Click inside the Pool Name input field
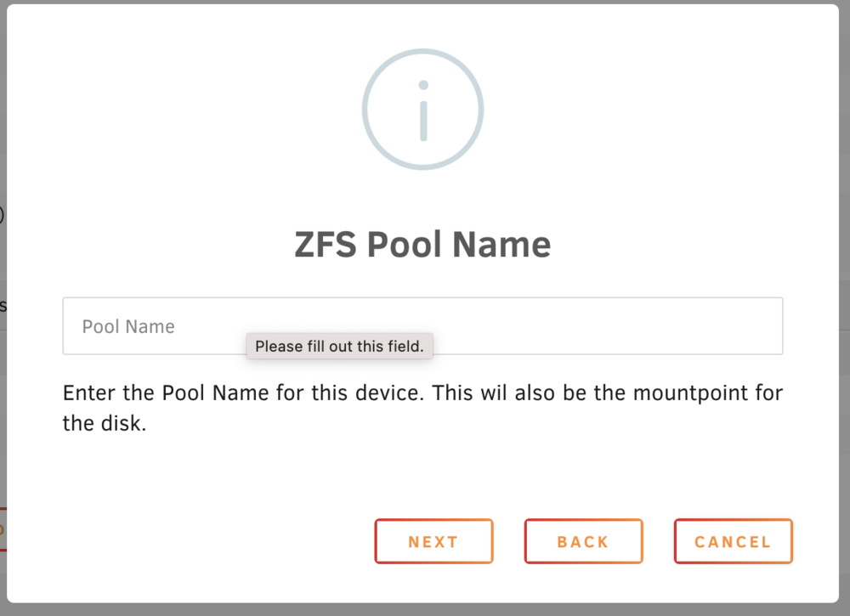This screenshot has height=616, width=850. [x=422, y=326]
